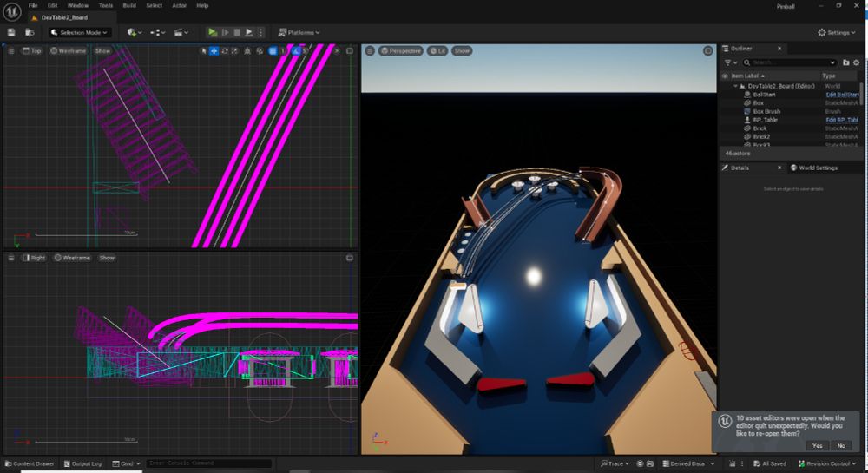Click the Right view type button
Image resolution: width=868 pixels, height=473 pixels.
point(34,258)
